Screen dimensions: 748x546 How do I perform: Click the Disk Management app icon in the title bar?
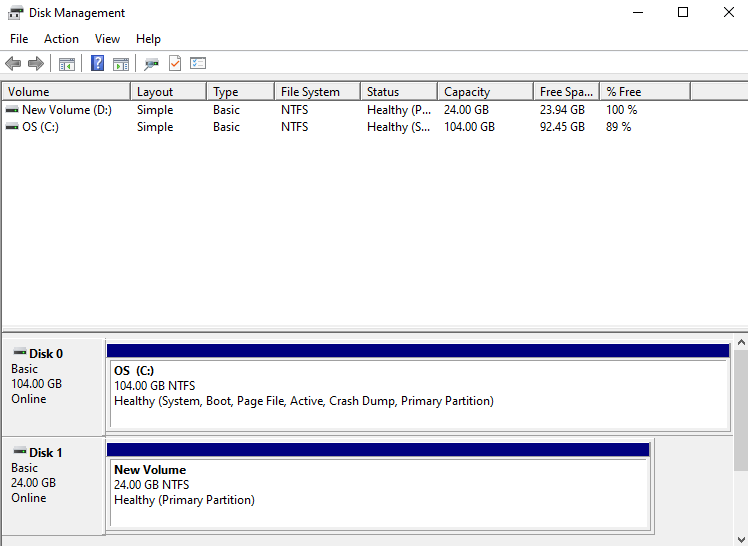coord(13,13)
